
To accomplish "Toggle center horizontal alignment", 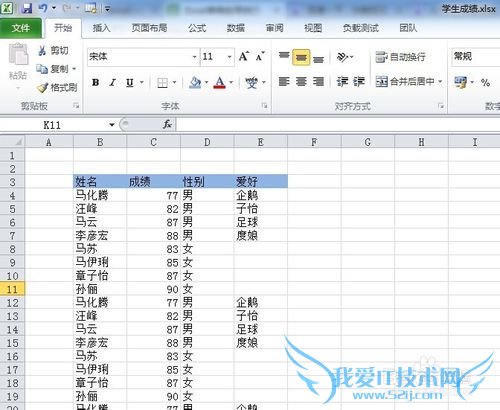I will click(x=301, y=81).
